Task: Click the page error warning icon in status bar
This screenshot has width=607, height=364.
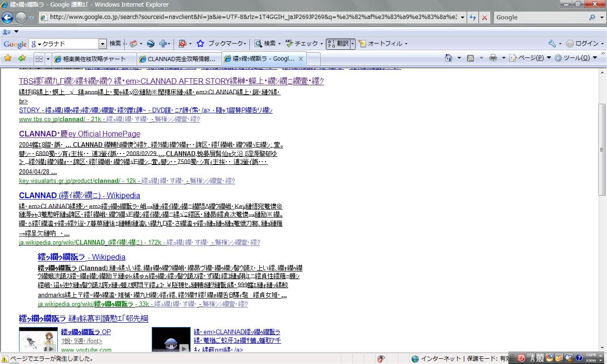Action: click(5, 359)
